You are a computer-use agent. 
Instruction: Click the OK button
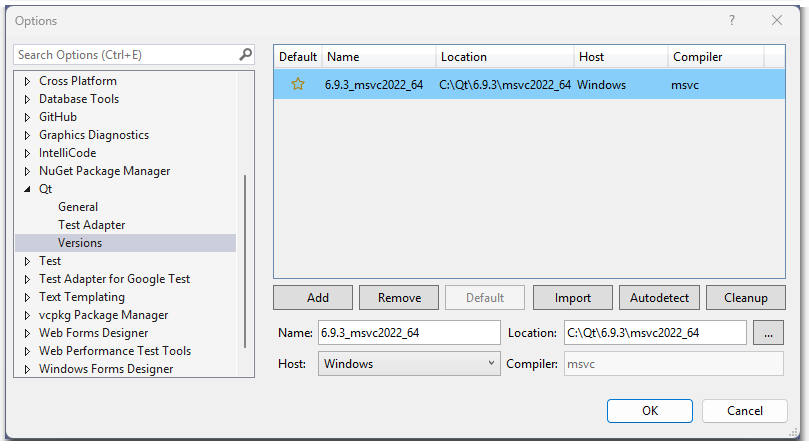click(x=650, y=411)
